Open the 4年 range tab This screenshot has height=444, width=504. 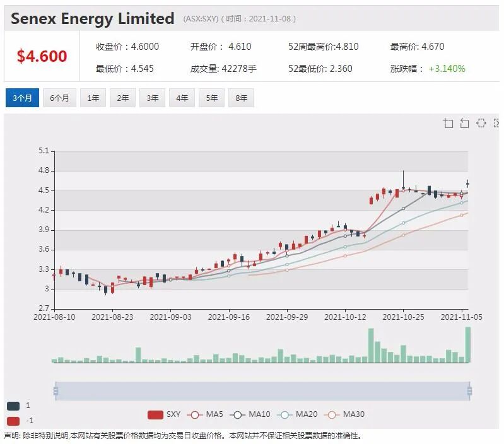point(182,98)
